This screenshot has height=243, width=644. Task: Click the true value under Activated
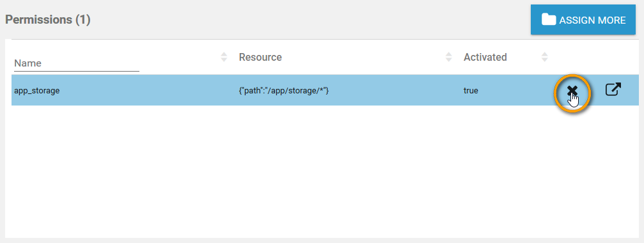pos(471,91)
